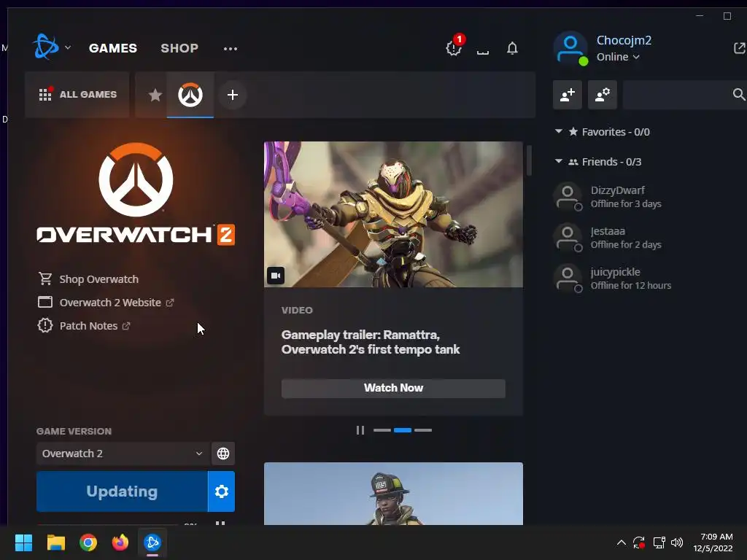Click Jestaaa's avatar icon
747x560 pixels.
point(568,238)
